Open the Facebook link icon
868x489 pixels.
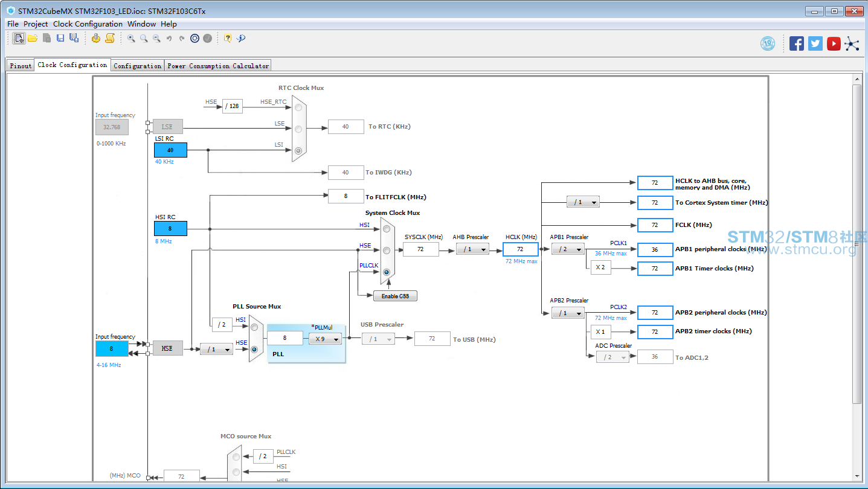point(797,43)
